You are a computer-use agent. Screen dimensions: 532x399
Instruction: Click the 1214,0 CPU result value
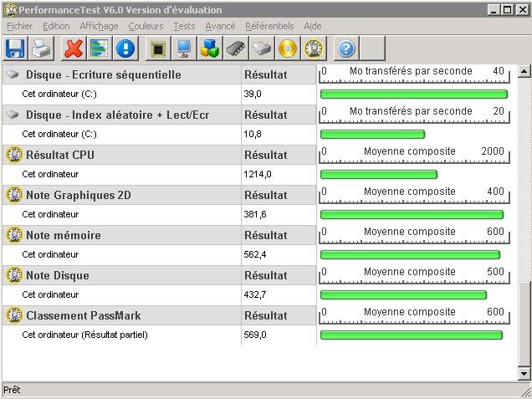[x=258, y=174]
